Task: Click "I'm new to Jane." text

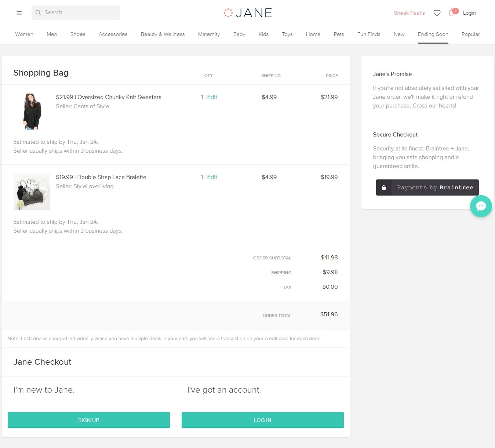Action: coord(44,390)
